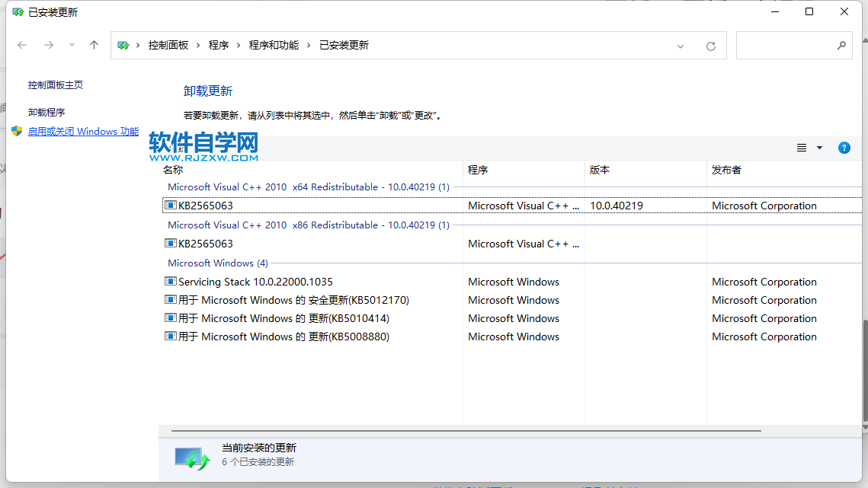Click installed updates icon in details pane
The width and height of the screenshot is (868, 488).
click(x=191, y=458)
